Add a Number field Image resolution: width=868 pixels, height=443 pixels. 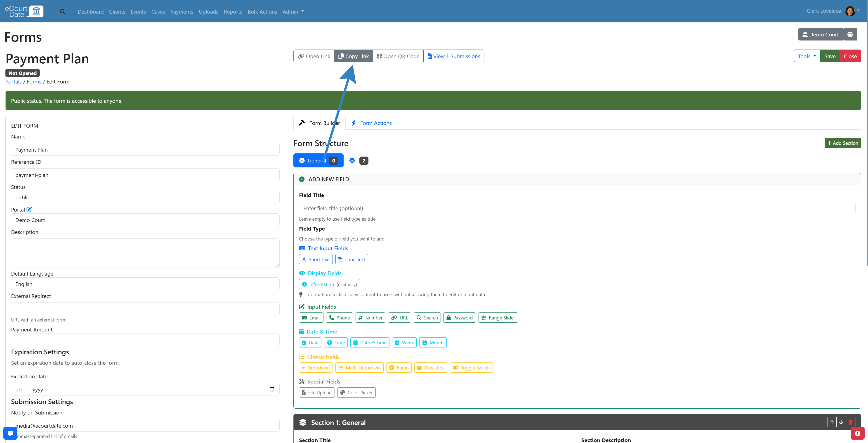click(370, 317)
